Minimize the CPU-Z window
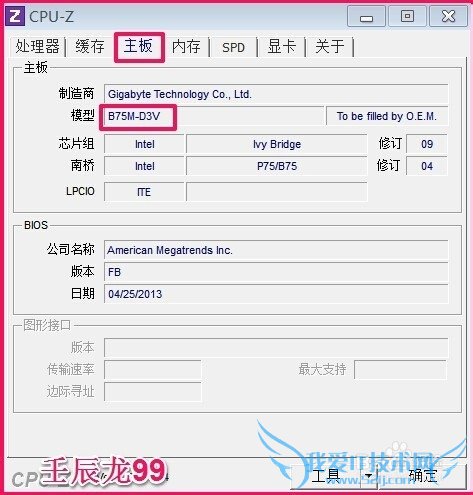 366,16
